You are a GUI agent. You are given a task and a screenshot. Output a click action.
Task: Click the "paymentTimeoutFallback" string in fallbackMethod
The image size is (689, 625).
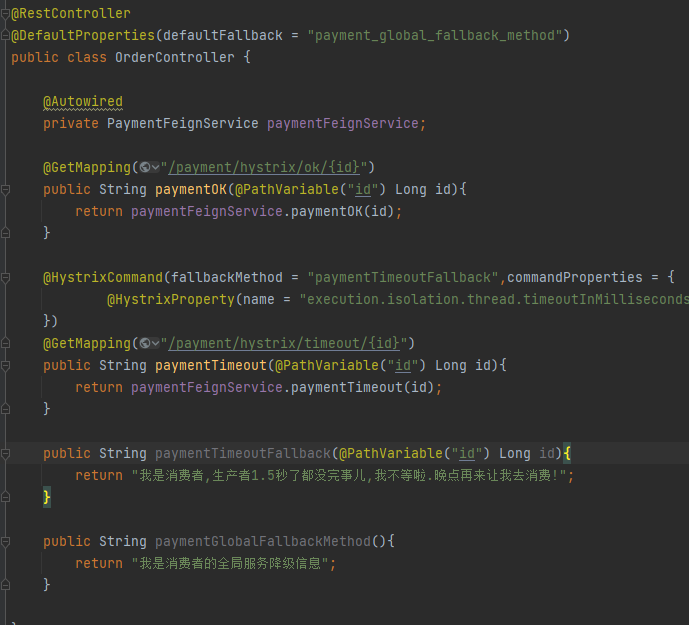click(x=403, y=277)
